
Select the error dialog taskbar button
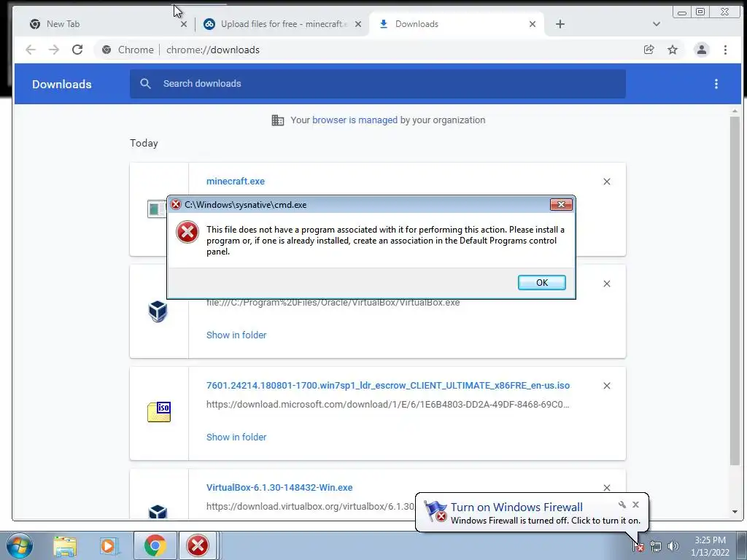pyautogui.click(x=198, y=545)
